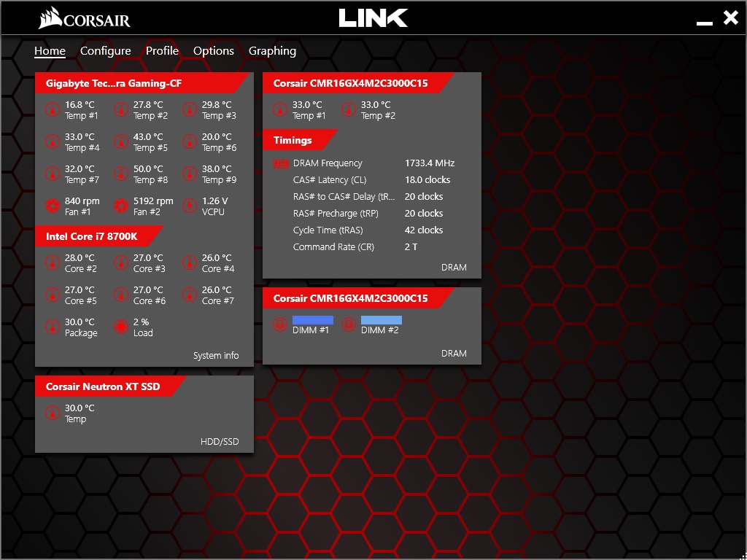747x560 pixels.
Task: Open the Graphing tab
Action: pyautogui.click(x=273, y=51)
